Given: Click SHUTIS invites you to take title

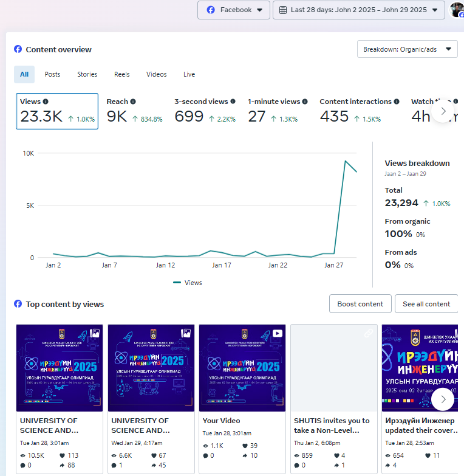Looking at the screenshot, I should click(332, 426).
